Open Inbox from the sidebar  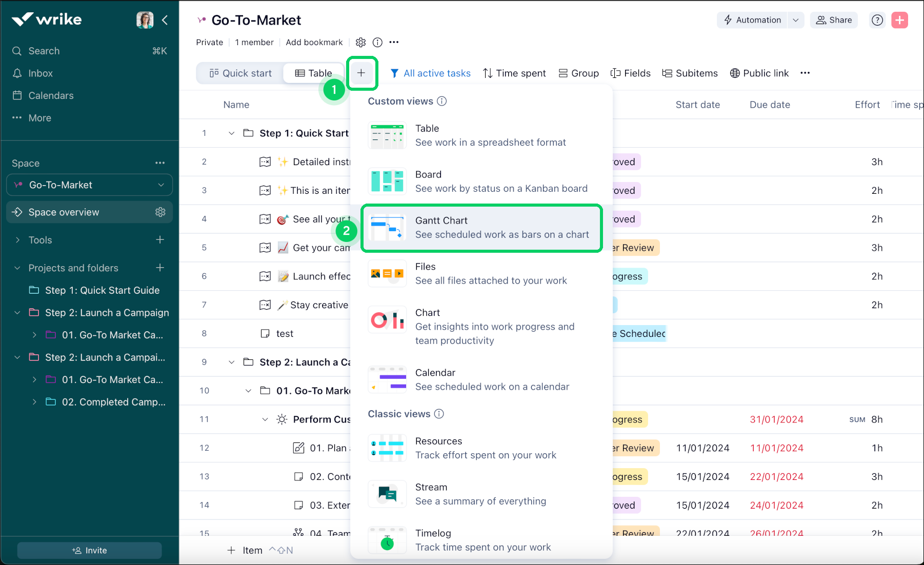pos(41,73)
